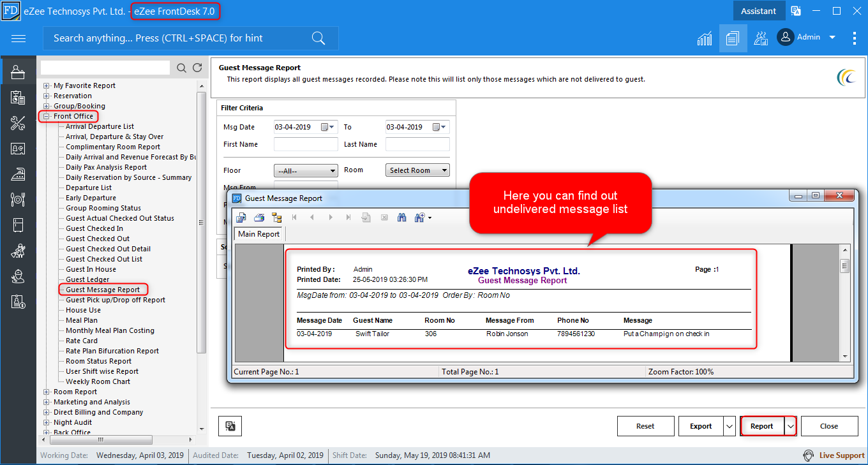This screenshot has height=465, width=868.
Task: Open the Floor --All-- dropdown
Action: coord(306,170)
